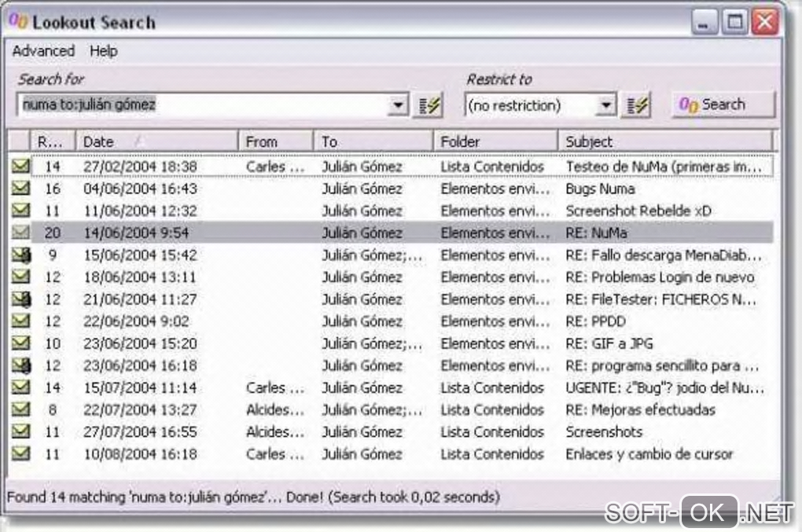Viewport: 802px width, 532px height.
Task: Click 'Lista Contenidos' folder on 27/02/2004 row
Action: point(492,167)
